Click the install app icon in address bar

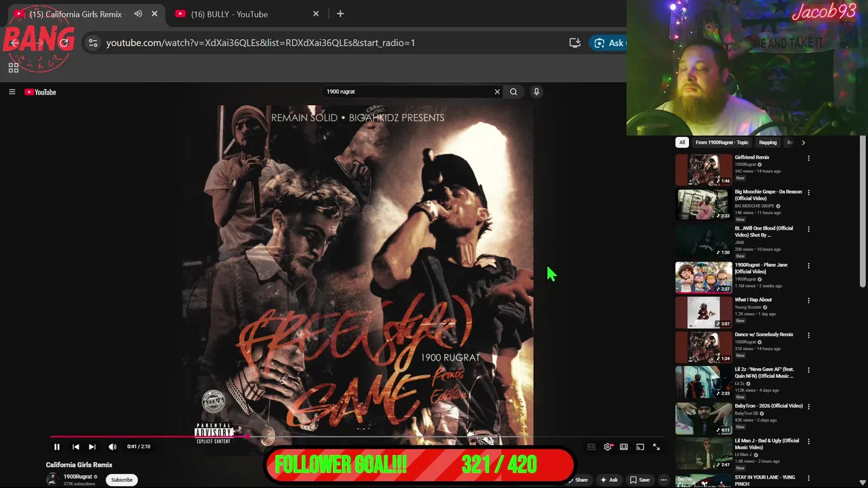(575, 43)
